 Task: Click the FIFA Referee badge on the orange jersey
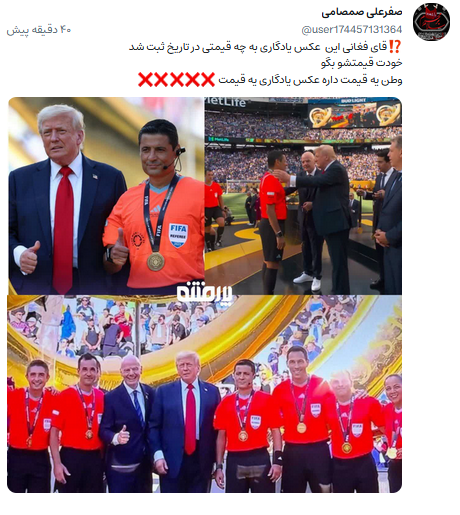pyautogui.click(x=178, y=235)
